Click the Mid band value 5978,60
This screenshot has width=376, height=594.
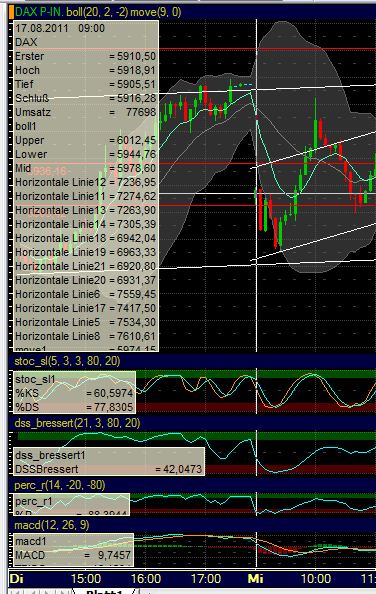pos(136,169)
